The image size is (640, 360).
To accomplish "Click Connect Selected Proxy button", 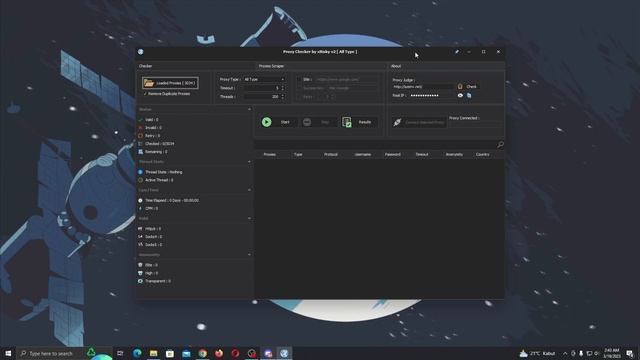I will pyautogui.click(x=418, y=122).
